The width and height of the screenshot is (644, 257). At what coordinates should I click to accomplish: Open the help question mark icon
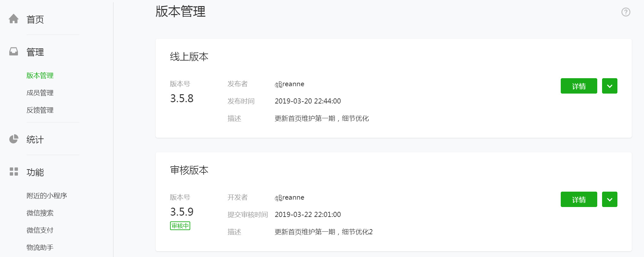626,12
